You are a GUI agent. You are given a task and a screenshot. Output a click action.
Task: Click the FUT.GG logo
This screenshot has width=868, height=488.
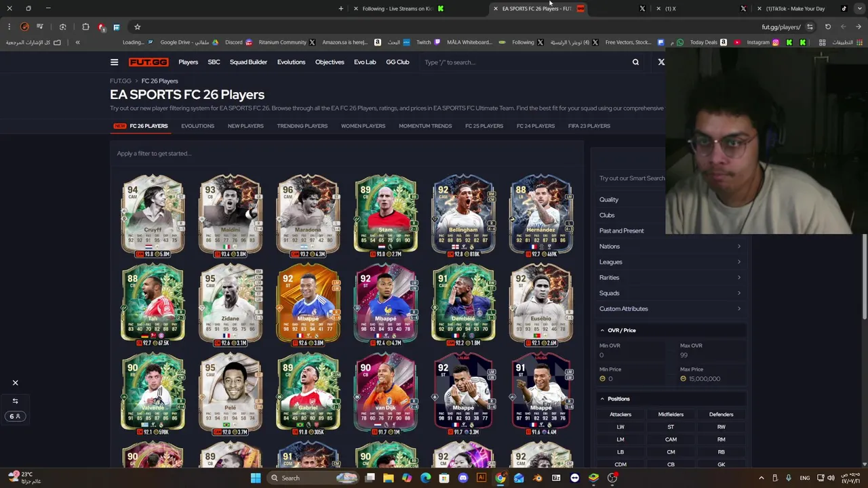coord(149,62)
